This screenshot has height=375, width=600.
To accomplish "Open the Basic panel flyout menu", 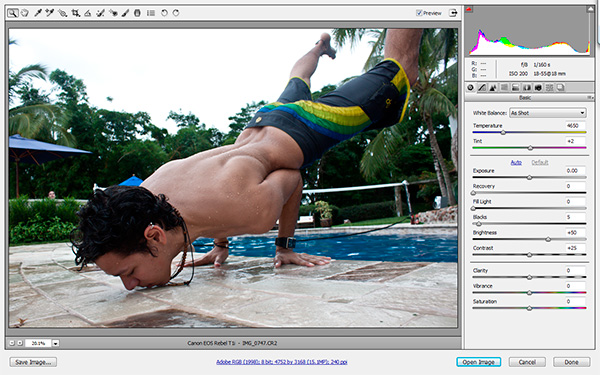I will tap(590, 98).
